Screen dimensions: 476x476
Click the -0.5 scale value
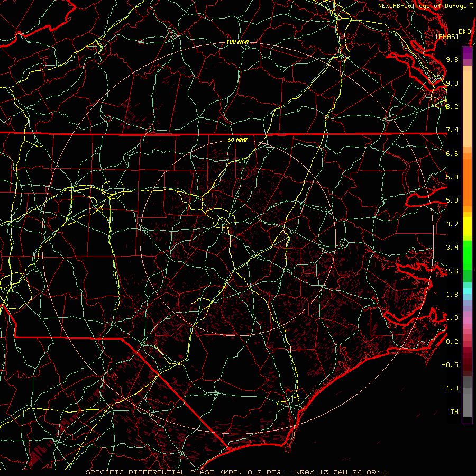(450, 365)
